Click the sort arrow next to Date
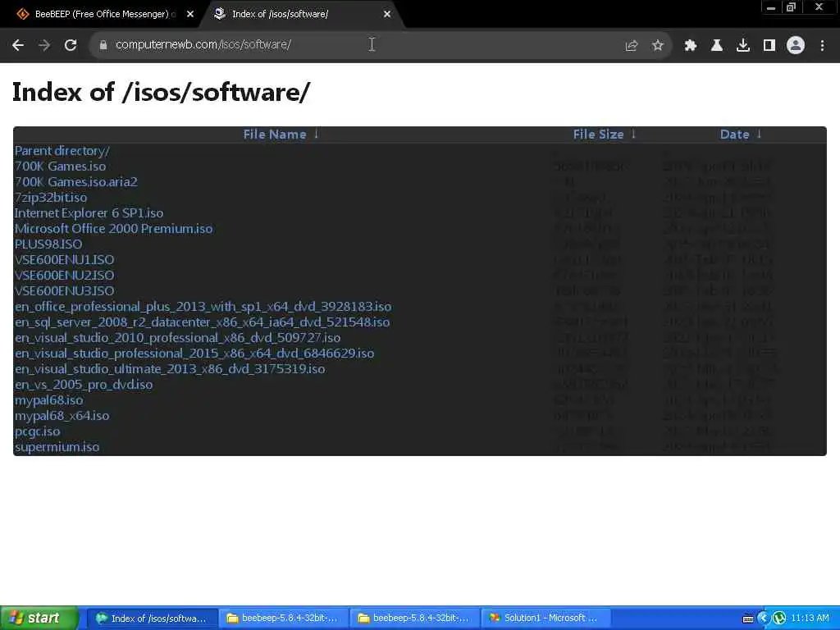 click(759, 134)
